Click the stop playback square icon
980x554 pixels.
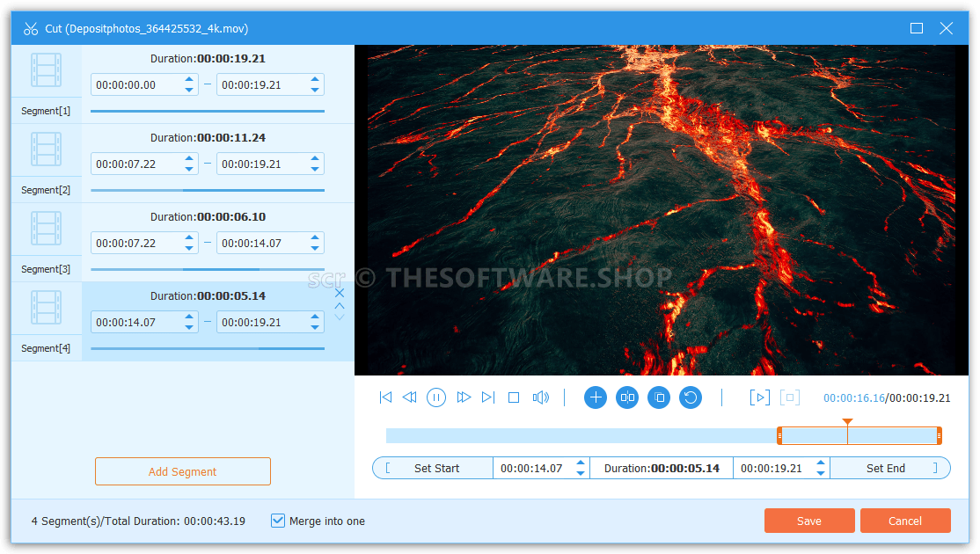click(x=514, y=397)
